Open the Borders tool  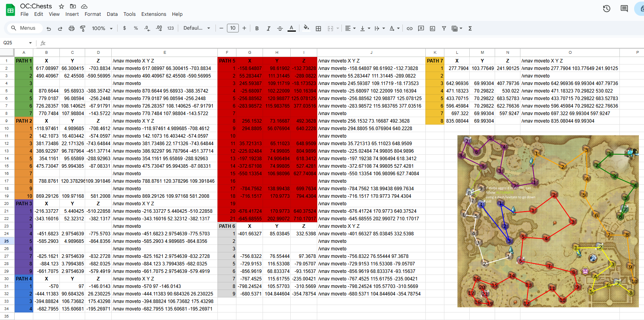[318, 28]
